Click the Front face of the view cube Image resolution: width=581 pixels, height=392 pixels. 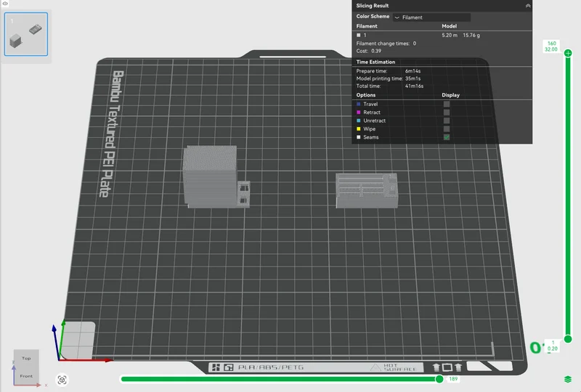tap(26, 376)
